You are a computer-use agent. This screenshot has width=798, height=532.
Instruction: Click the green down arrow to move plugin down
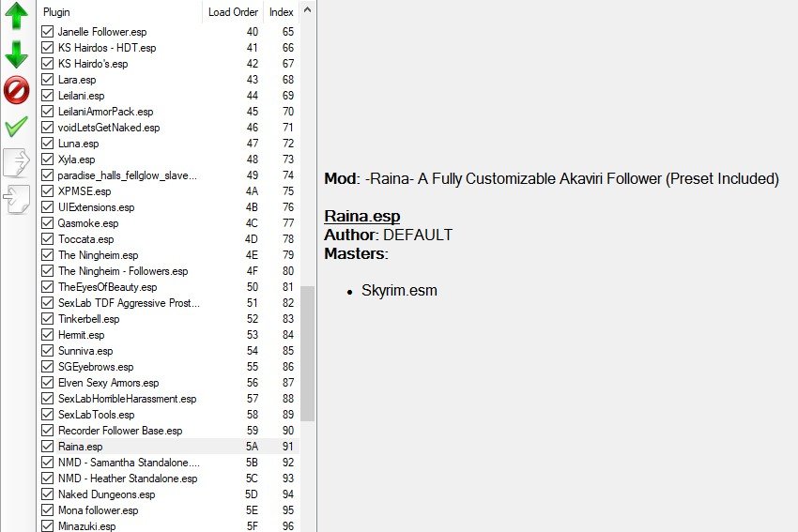pos(16,53)
